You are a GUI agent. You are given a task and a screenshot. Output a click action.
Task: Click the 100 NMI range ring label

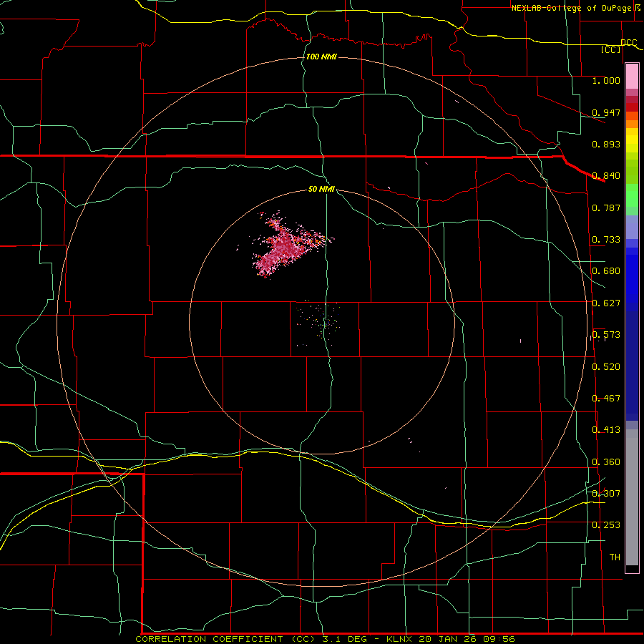pos(321,57)
